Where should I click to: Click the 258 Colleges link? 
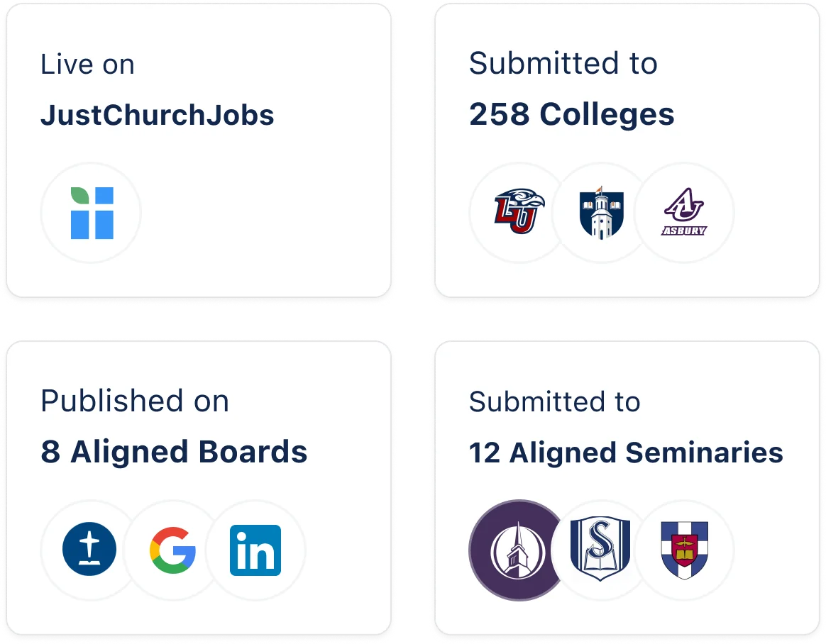572,114
